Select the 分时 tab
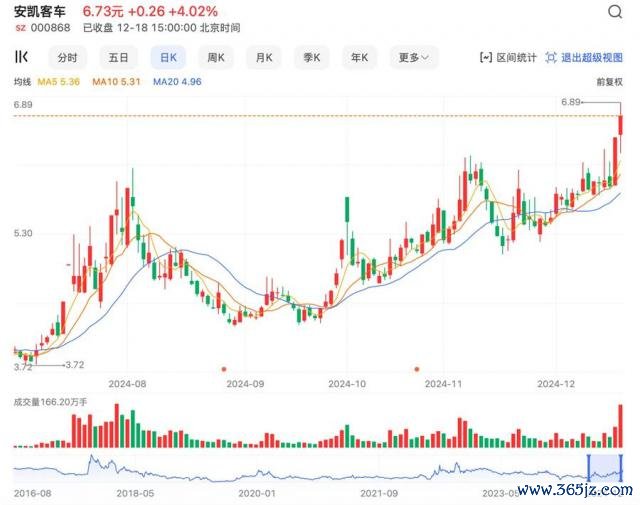Viewport: 640px width, 505px height. coord(67,58)
